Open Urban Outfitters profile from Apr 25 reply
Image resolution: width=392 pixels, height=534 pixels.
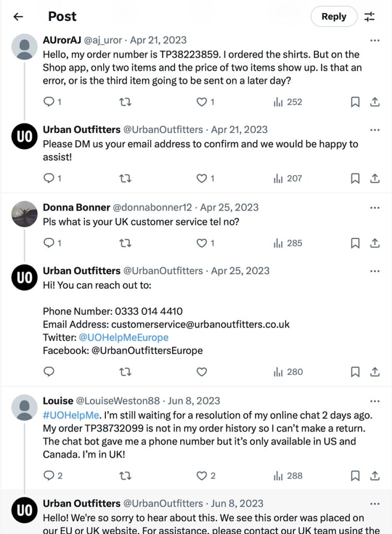tap(24, 277)
